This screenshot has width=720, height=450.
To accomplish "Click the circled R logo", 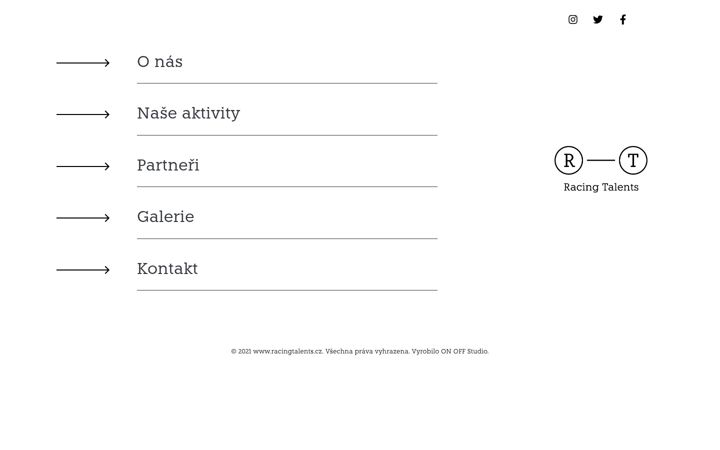I will pos(568,160).
